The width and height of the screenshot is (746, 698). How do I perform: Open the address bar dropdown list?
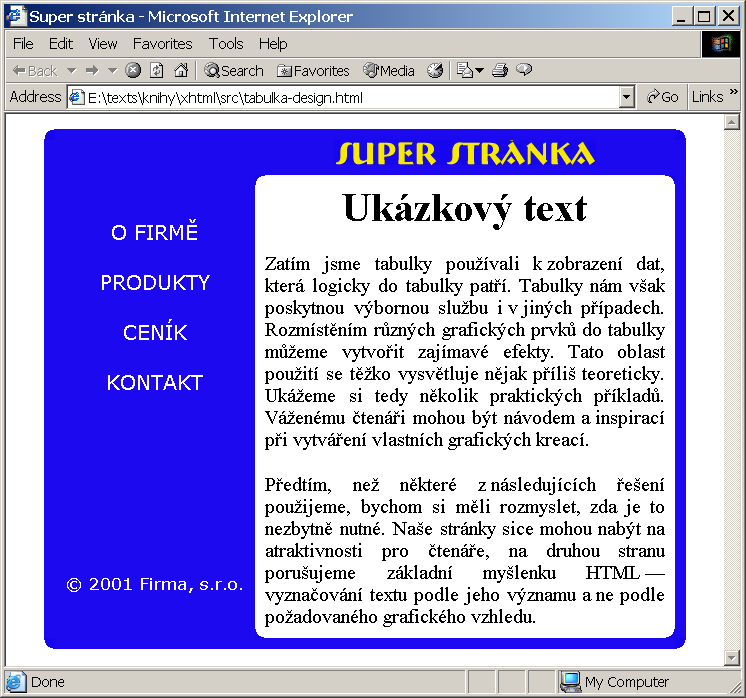(x=627, y=98)
